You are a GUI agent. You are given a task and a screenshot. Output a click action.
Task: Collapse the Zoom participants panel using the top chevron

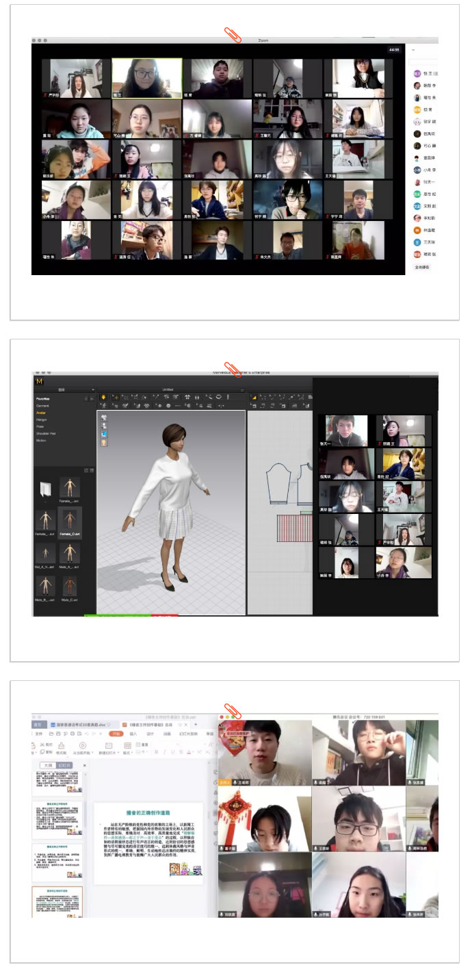click(x=414, y=51)
